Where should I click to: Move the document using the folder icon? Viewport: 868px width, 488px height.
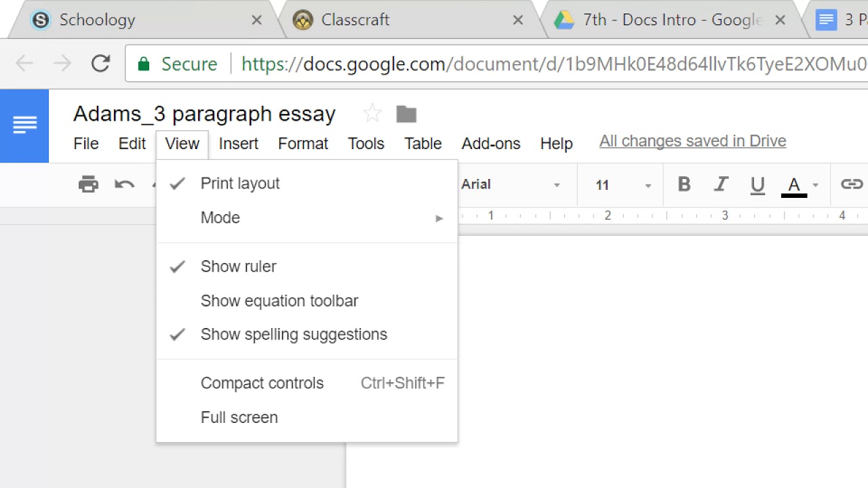pyautogui.click(x=406, y=113)
